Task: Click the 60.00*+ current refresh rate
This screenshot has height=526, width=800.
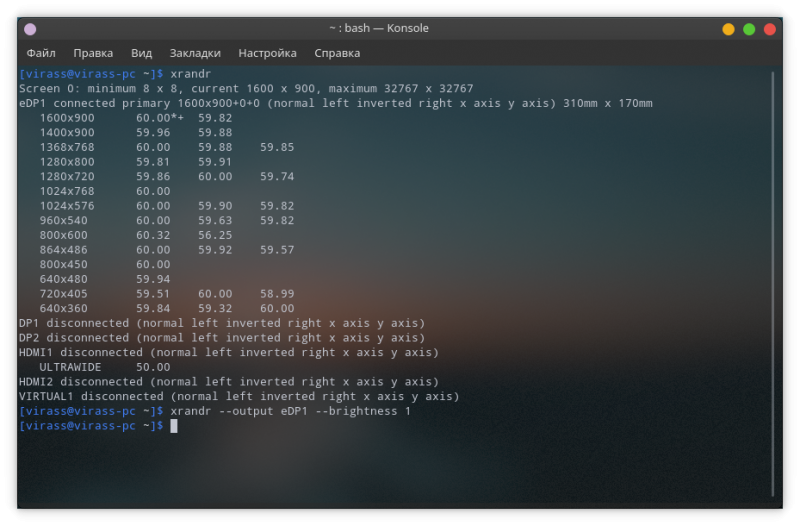Action: 156,118
